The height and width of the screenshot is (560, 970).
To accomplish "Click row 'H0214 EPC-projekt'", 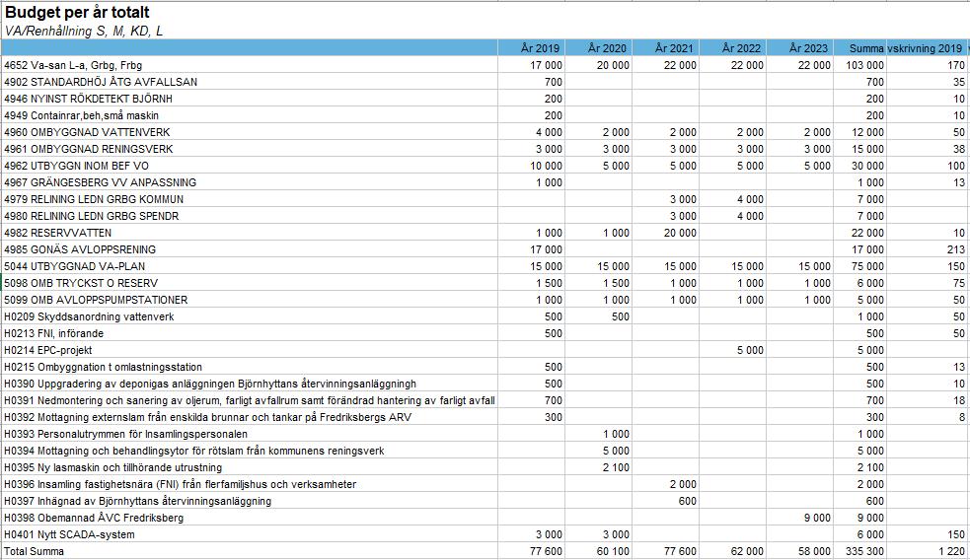I will [485, 350].
